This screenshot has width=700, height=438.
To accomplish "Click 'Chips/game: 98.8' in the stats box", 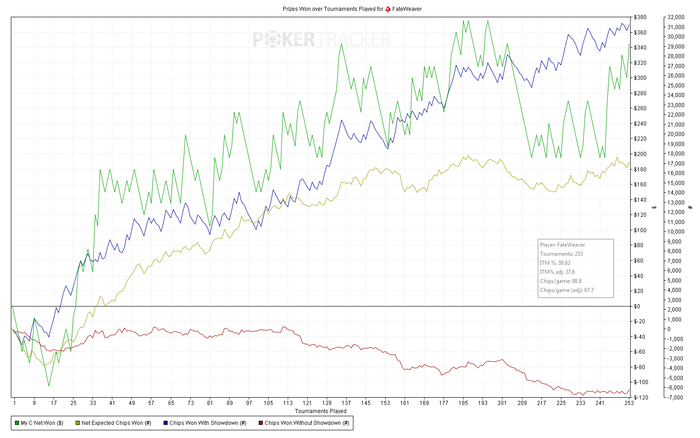I will (x=560, y=281).
